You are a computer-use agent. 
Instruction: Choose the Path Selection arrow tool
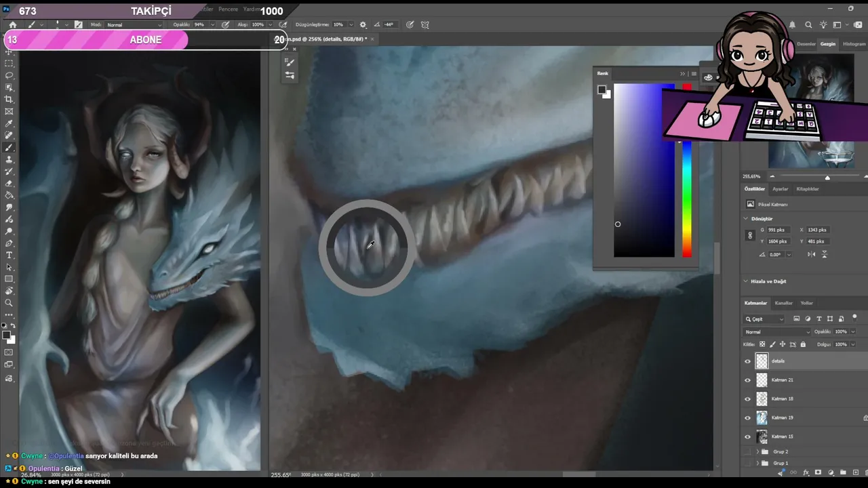pos(9,267)
